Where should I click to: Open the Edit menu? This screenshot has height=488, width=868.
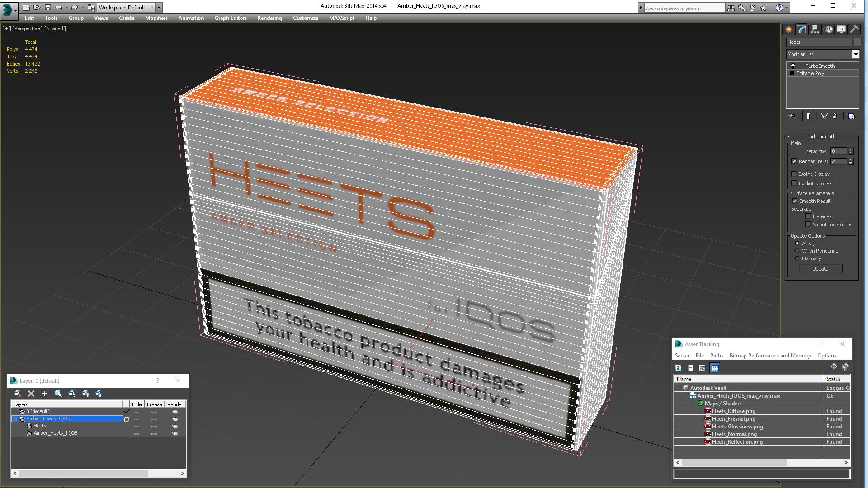click(x=29, y=18)
